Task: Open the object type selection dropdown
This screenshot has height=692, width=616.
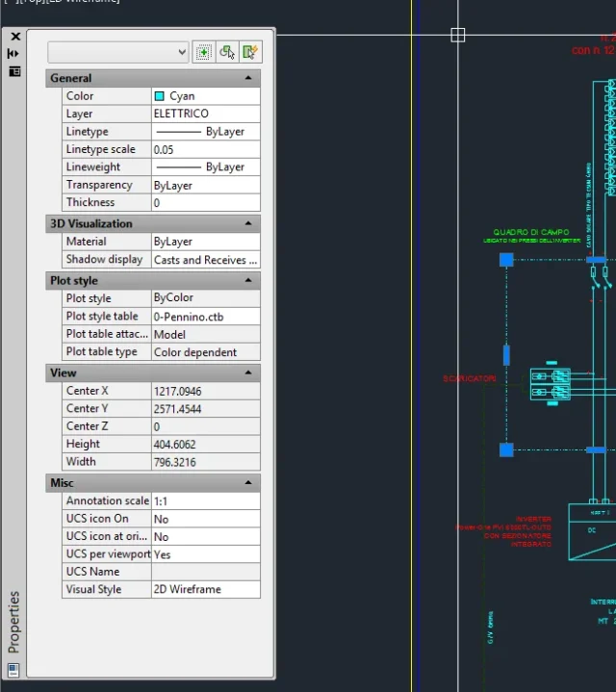Action: (x=118, y=52)
